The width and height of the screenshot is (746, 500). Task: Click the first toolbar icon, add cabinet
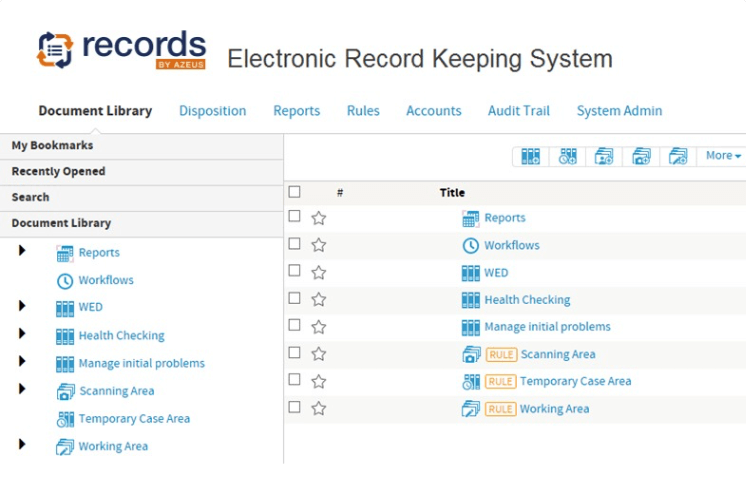pyautogui.click(x=531, y=156)
